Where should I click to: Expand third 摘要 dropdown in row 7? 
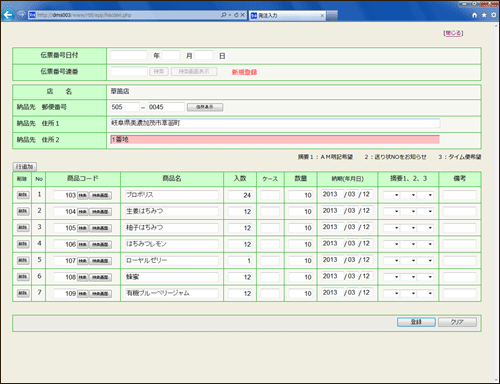point(425,293)
